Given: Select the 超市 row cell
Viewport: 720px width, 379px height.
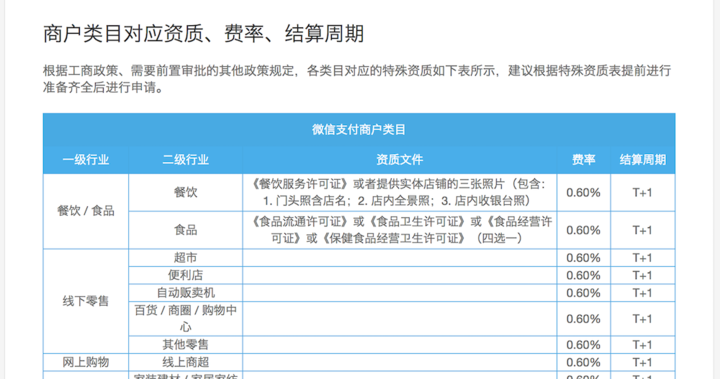Looking at the screenshot, I should pyautogui.click(x=186, y=258).
